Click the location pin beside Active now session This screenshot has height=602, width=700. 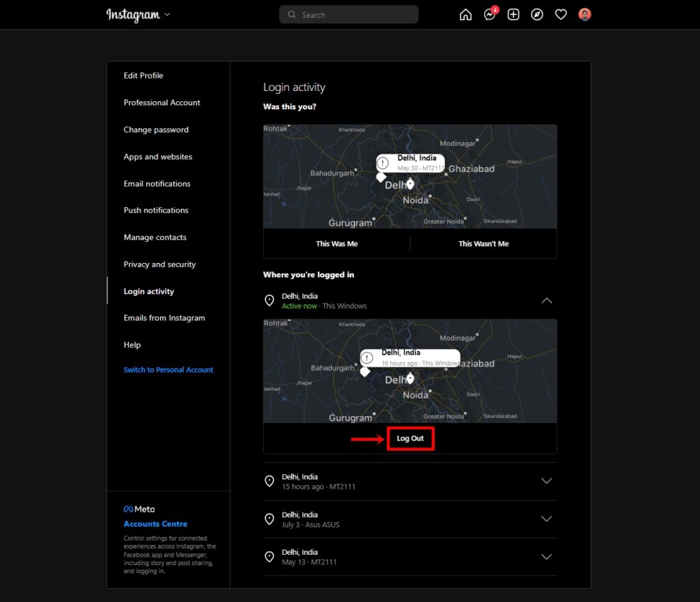(x=269, y=299)
